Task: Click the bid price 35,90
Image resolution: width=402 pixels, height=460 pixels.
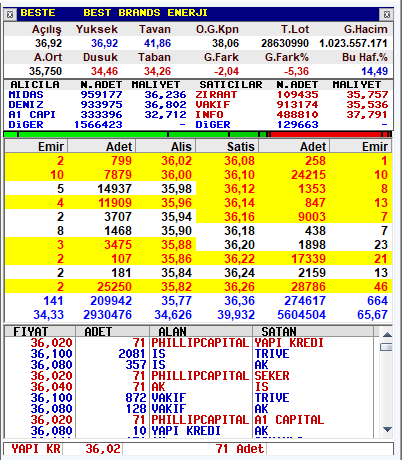Action: [x=177, y=231]
